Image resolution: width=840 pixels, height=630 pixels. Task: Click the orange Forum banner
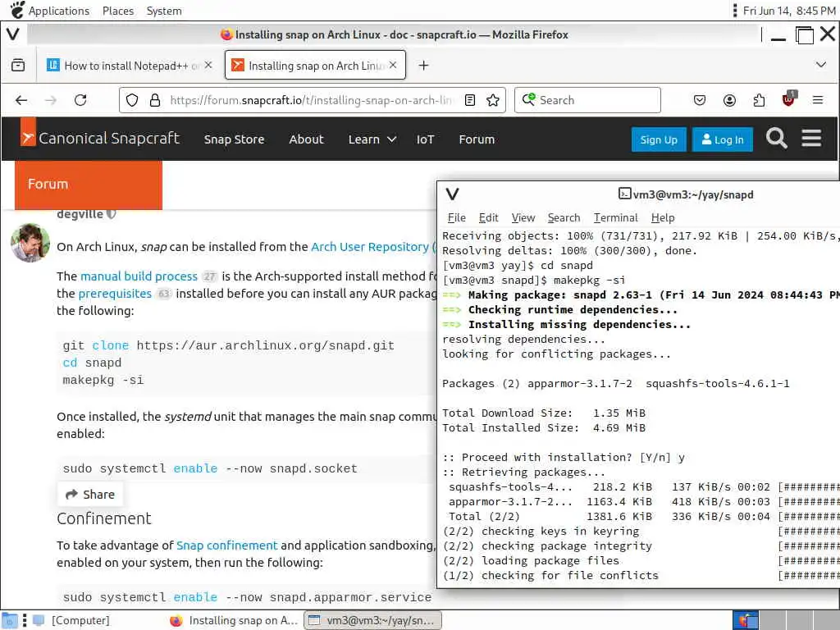pos(89,185)
